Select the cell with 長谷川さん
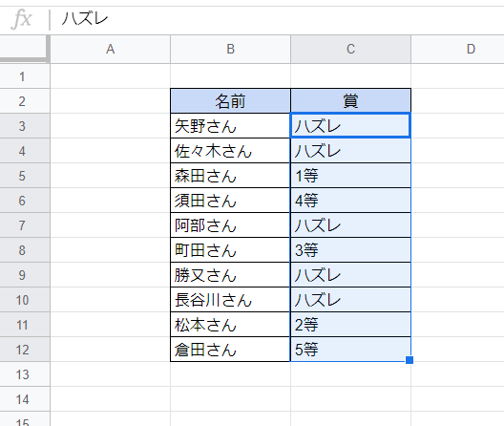The image size is (504, 426). pos(230,300)
